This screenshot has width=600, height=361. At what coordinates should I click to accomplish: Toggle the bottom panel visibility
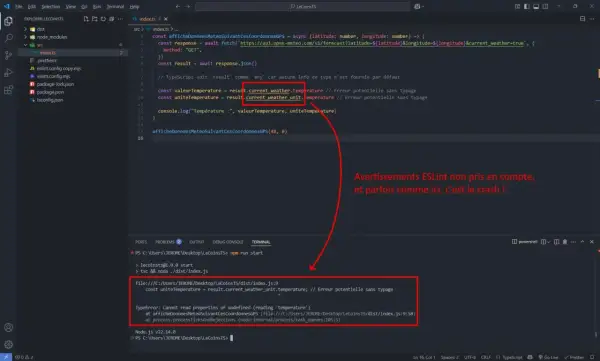click(x=536, y=7)
